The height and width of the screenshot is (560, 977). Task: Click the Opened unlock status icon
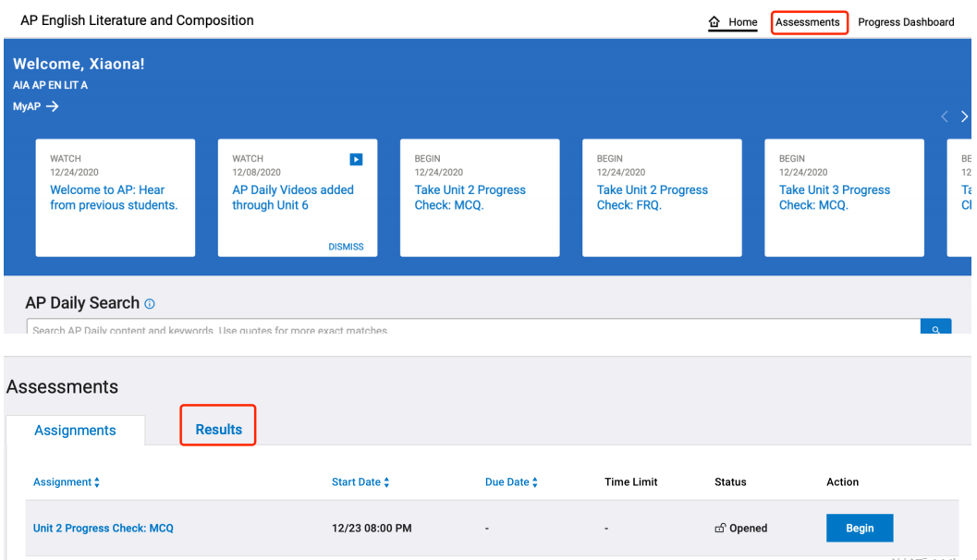(x=720, y=529)
